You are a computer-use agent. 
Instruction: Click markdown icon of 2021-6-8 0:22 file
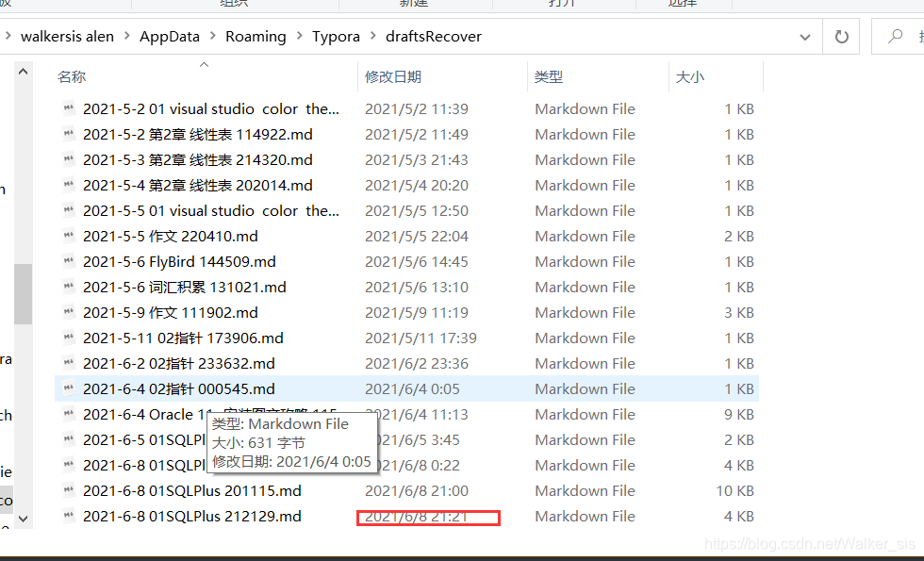tap(69, 465)
